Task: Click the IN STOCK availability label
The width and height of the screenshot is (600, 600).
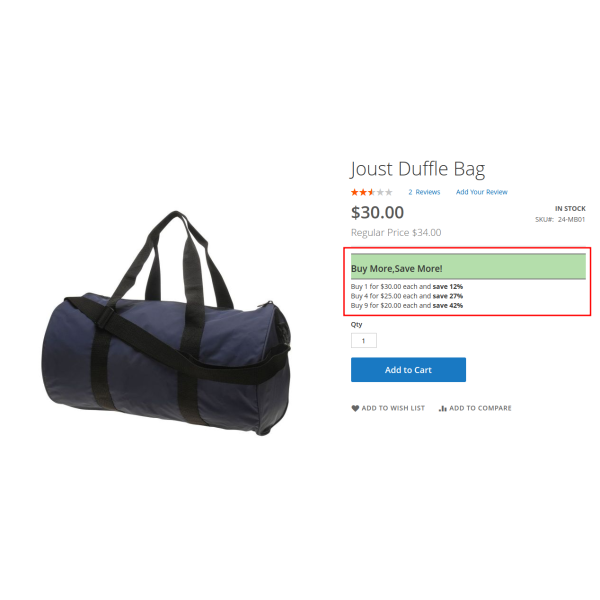Action: [570, 209]
